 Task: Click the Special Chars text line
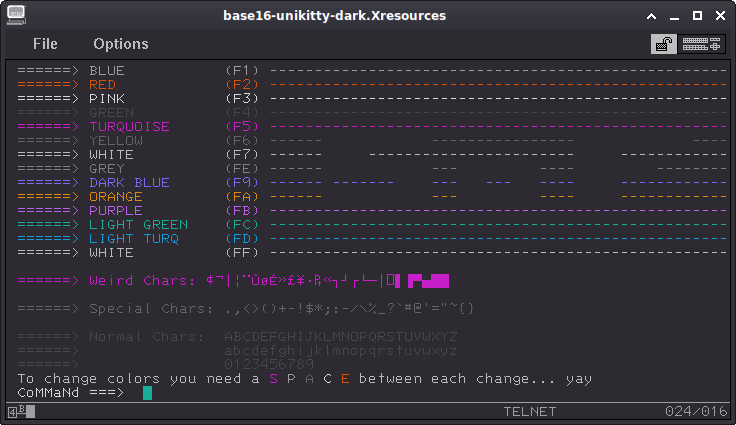click(246, 309)
